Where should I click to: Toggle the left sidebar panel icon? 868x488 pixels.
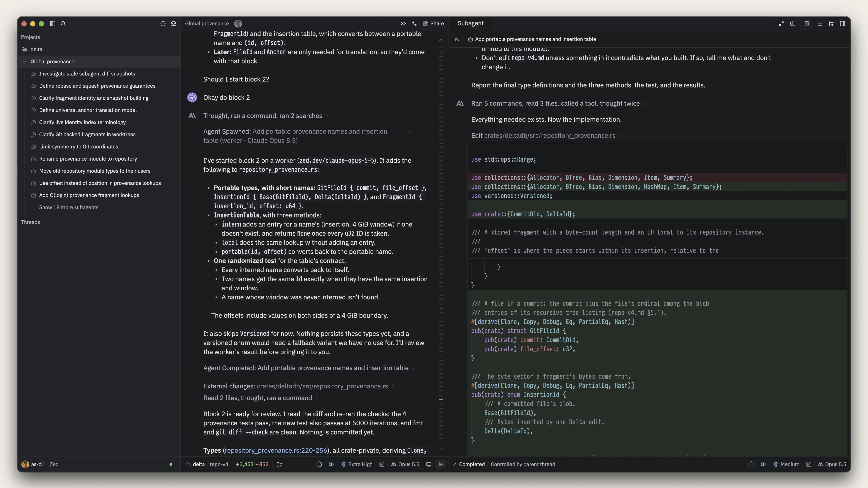point(53,24)
